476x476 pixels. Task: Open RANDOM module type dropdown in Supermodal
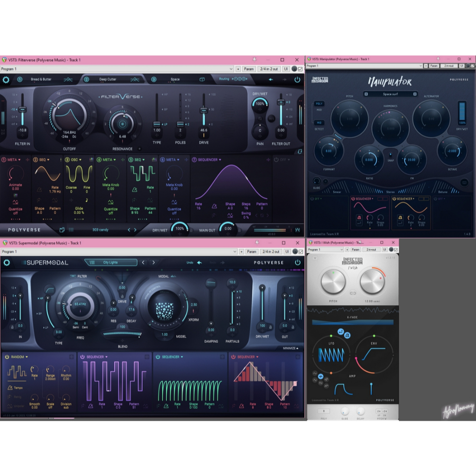pyautogui.click(x=20, y=357)
